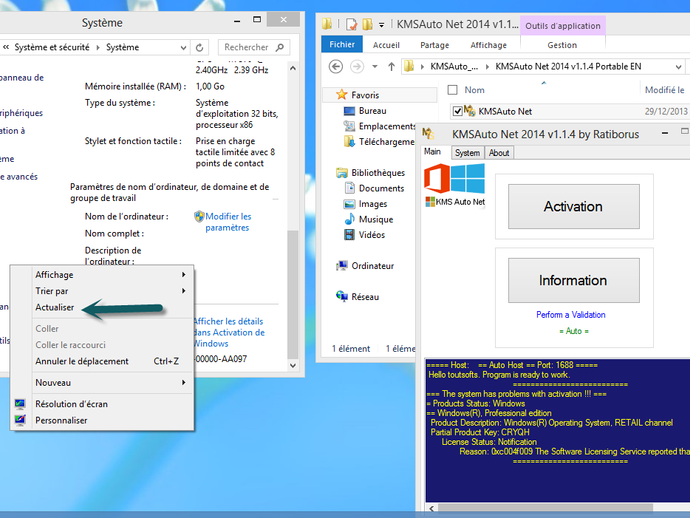690x518 pixels.
Task: Open the About tab in KMSAuto
Action: tap(499, 153)
